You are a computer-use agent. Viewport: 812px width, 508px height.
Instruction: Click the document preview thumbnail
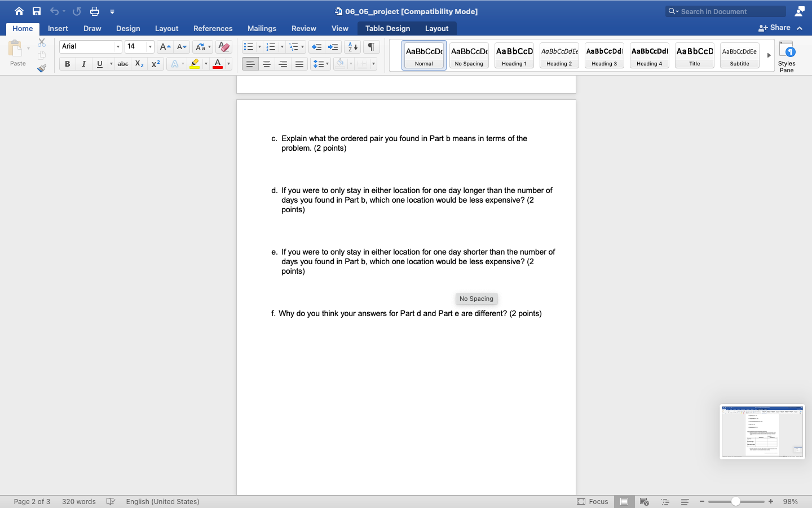[x=762, y=432]
